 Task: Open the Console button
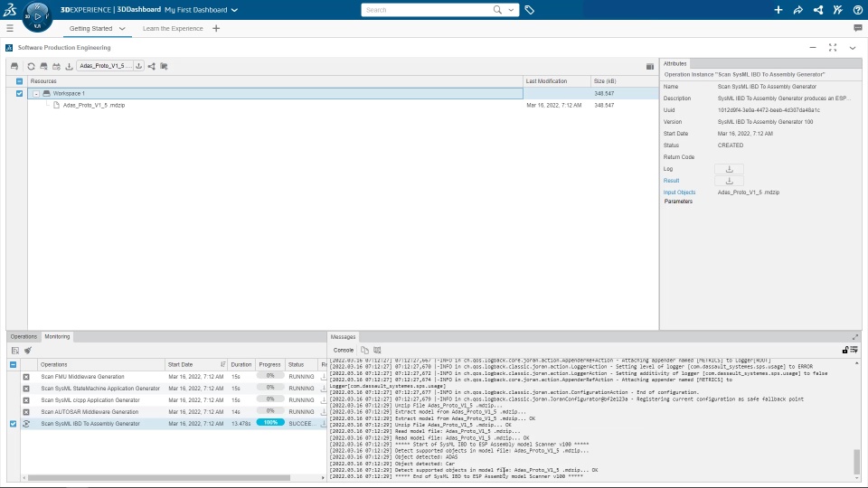click(x=344, y=350)
